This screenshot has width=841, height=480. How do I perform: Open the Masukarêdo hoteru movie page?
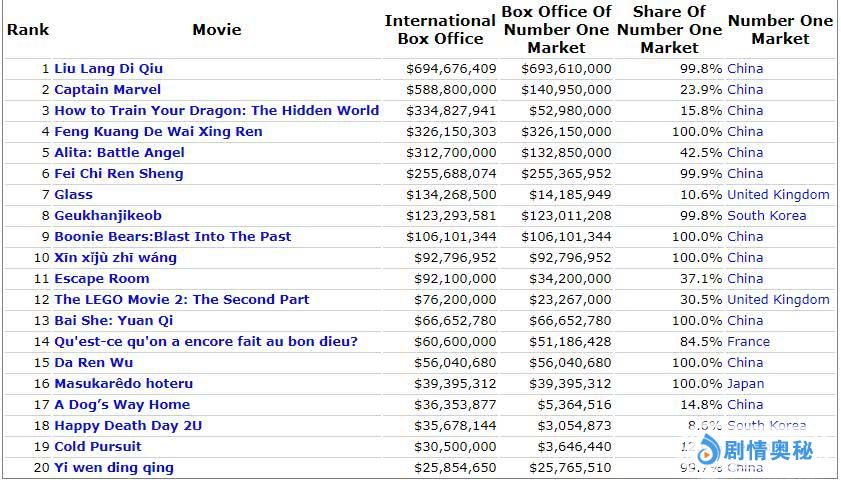(x=123, y=384)
